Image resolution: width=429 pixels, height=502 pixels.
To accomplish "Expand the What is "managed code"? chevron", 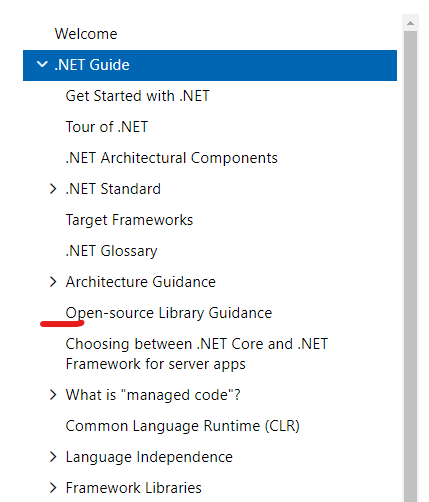I will click(x=53, y=395).
